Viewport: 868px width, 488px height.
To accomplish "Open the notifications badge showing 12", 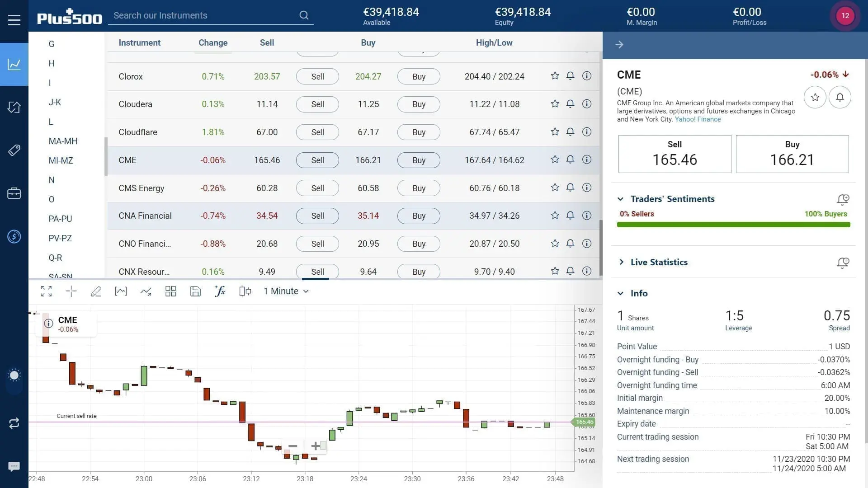I will click(x=845, y=16).
